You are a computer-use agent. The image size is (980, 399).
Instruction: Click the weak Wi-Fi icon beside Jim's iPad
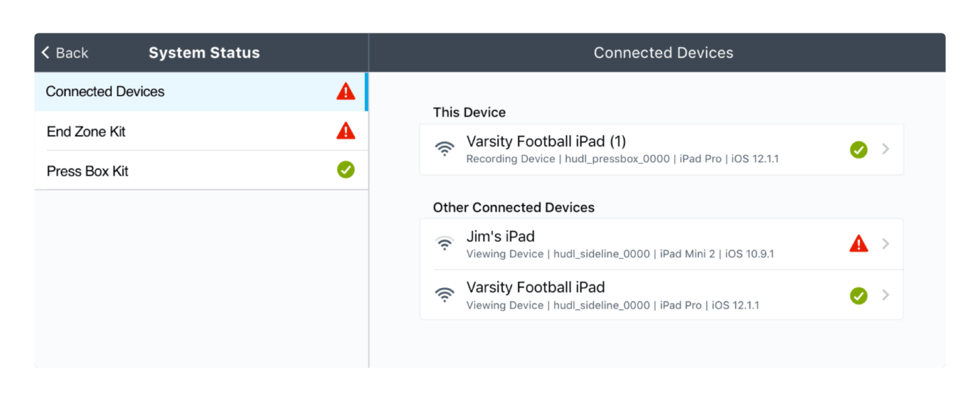pyautogui.click(x=445, y=244)
